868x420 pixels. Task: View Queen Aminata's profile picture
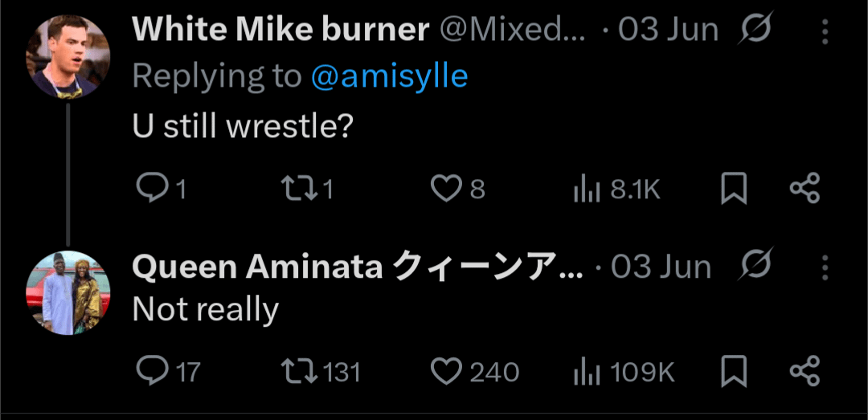[68, 292]
